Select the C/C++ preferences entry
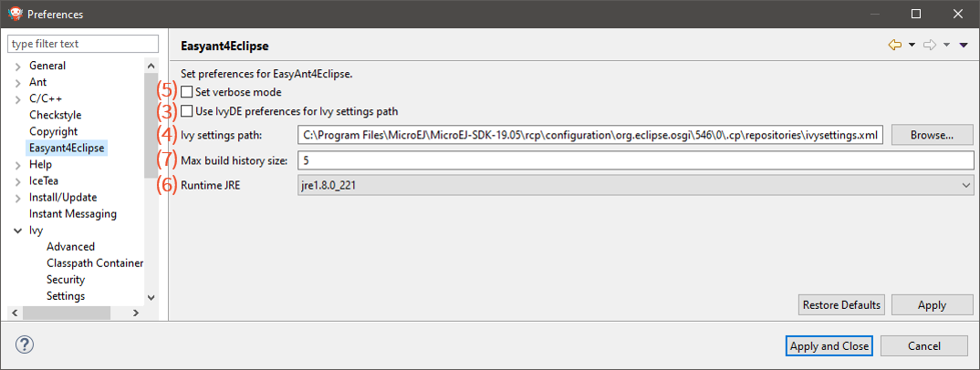This screenshot has width=980, height=370. pyautogui.click(x=45, y=98)
